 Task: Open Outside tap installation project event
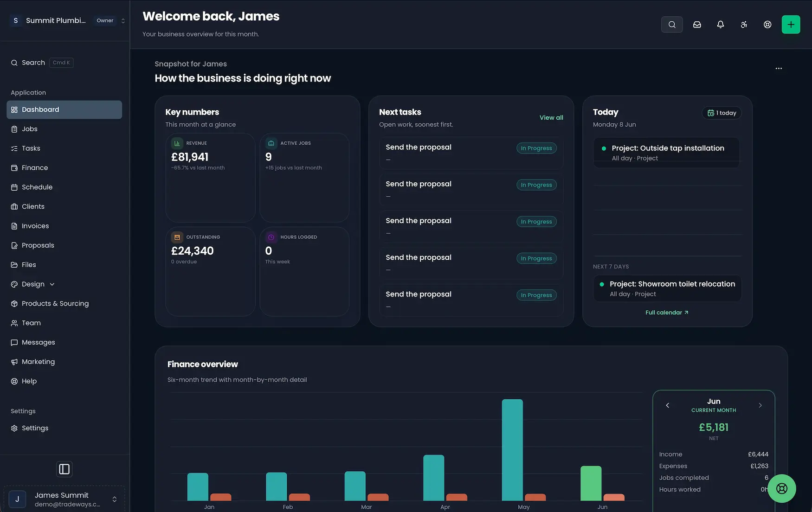point(666,153)
